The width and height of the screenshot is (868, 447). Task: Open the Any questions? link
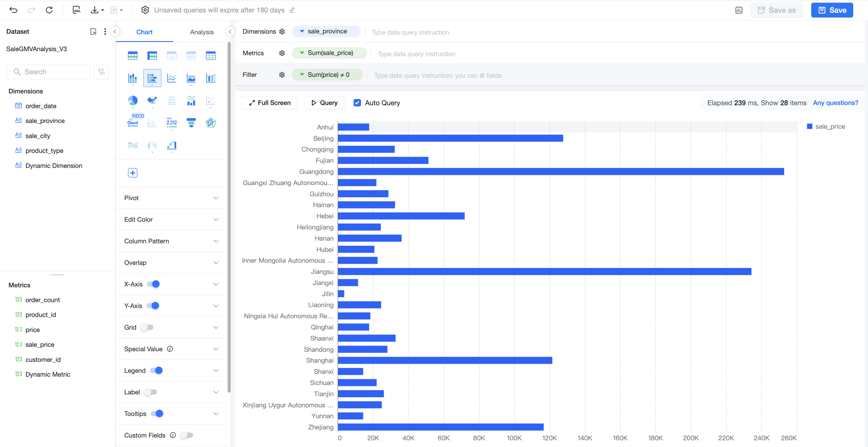pyautogui.click(x=835, y=103)
